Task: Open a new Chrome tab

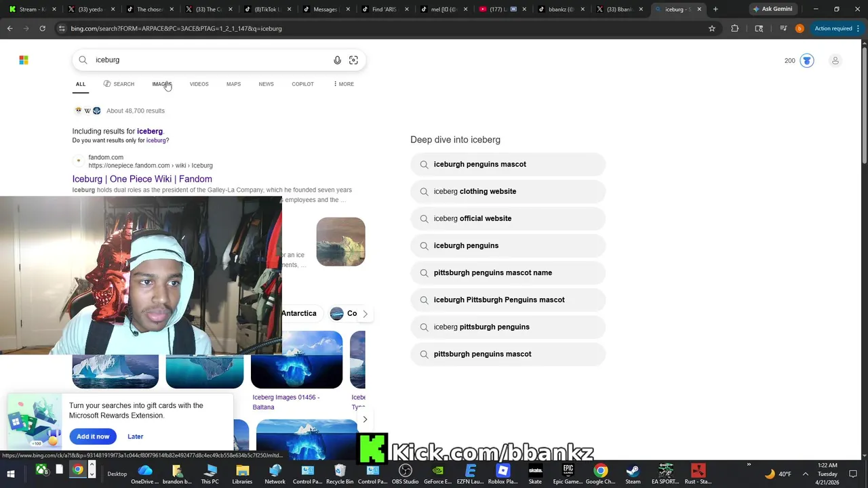Action: 715,9
